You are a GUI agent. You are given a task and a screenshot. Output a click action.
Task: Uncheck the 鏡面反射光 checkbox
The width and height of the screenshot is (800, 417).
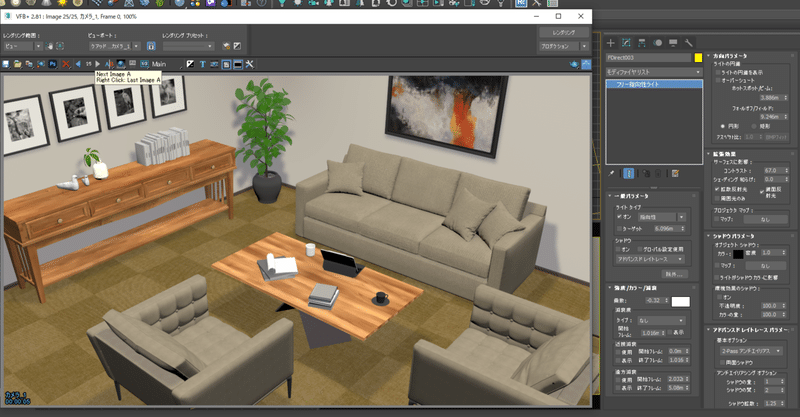762,192
